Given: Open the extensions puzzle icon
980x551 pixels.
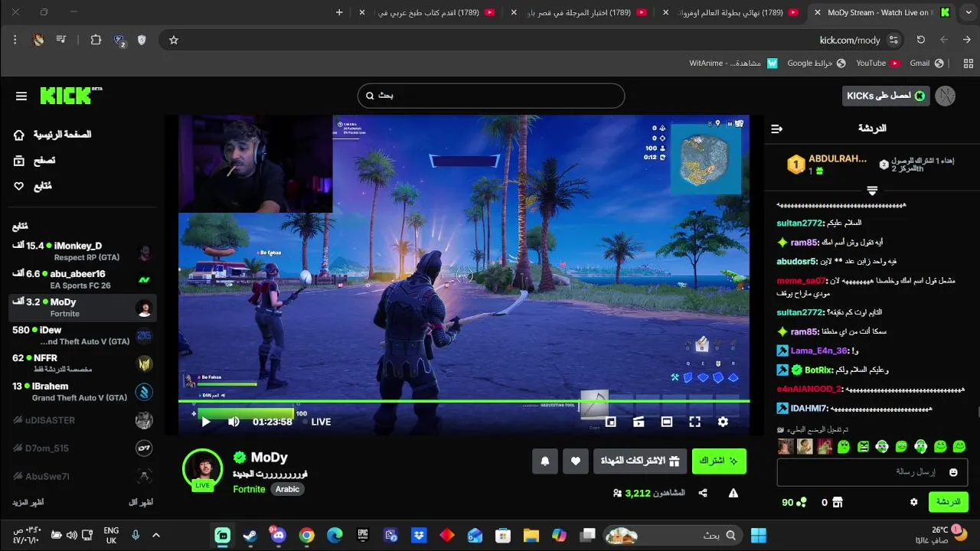Looking at the screenshot, I should tap(96, 40).
